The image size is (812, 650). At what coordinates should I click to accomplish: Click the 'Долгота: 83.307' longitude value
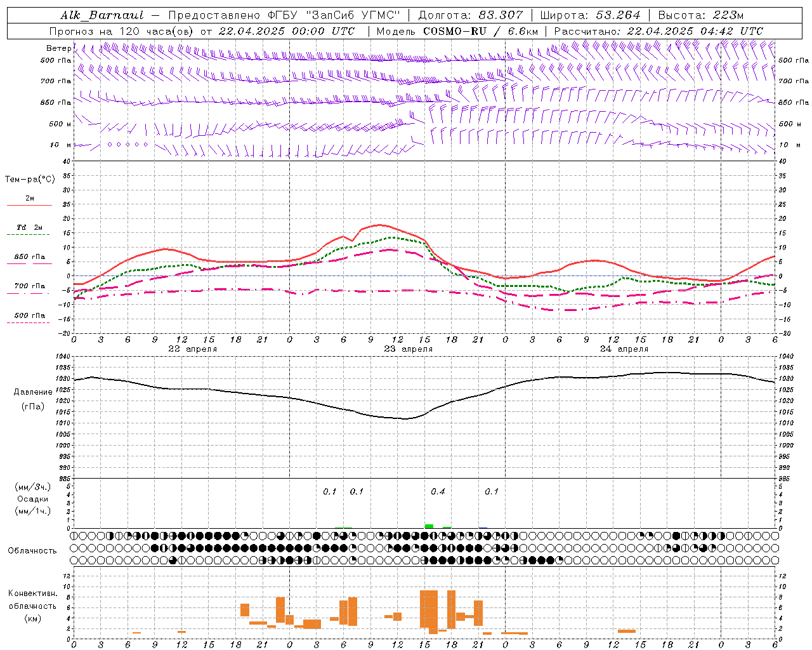tap(471, 15)
